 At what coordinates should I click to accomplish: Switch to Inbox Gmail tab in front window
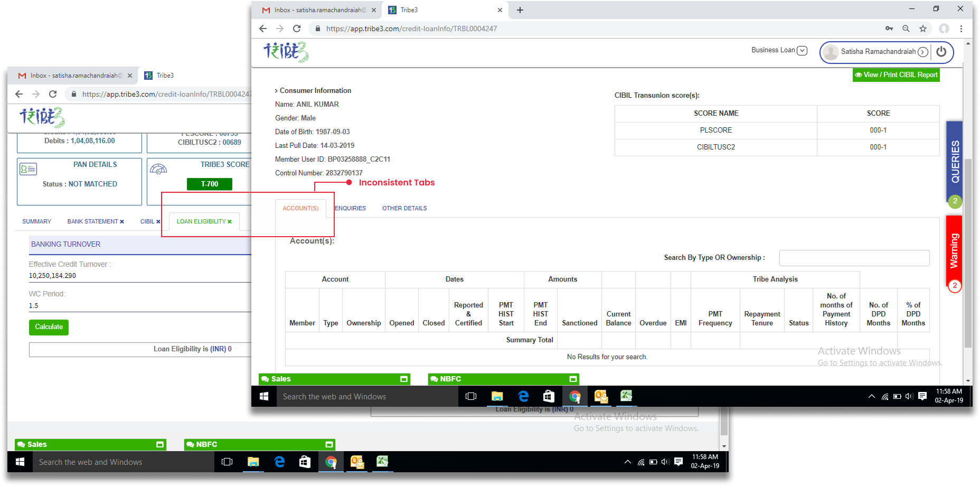tap(319, 10)
